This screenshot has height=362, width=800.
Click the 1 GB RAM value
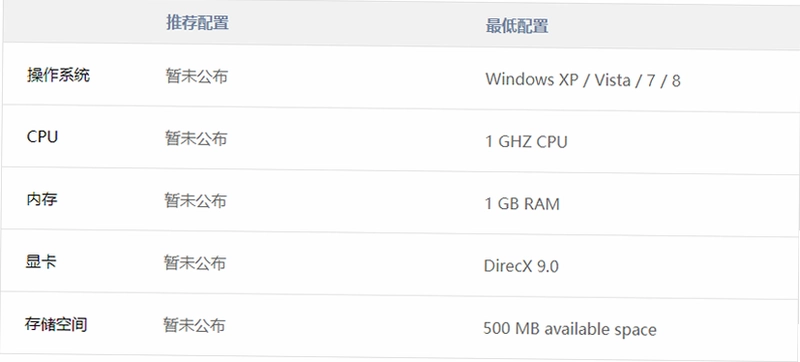click(522, 204)
